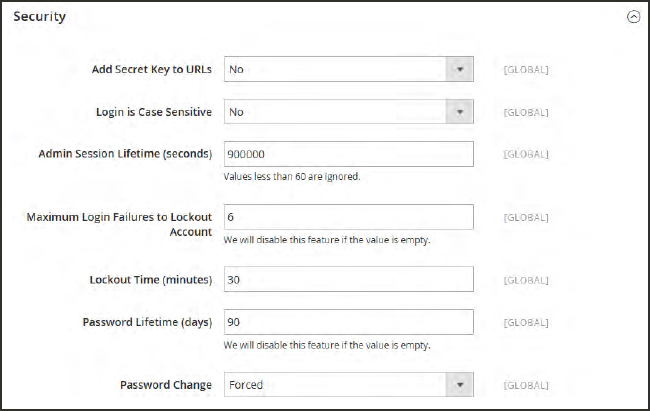This screenshot has height=411, width=651.
Task: Click the Login is Case Sensitive label
Action: click(153, 112)
